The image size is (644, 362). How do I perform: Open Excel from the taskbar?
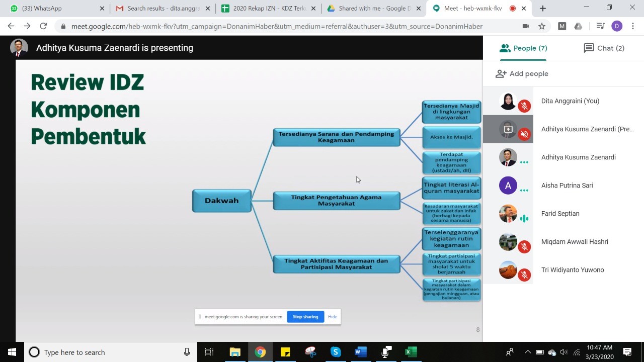[x=411, y=352]
